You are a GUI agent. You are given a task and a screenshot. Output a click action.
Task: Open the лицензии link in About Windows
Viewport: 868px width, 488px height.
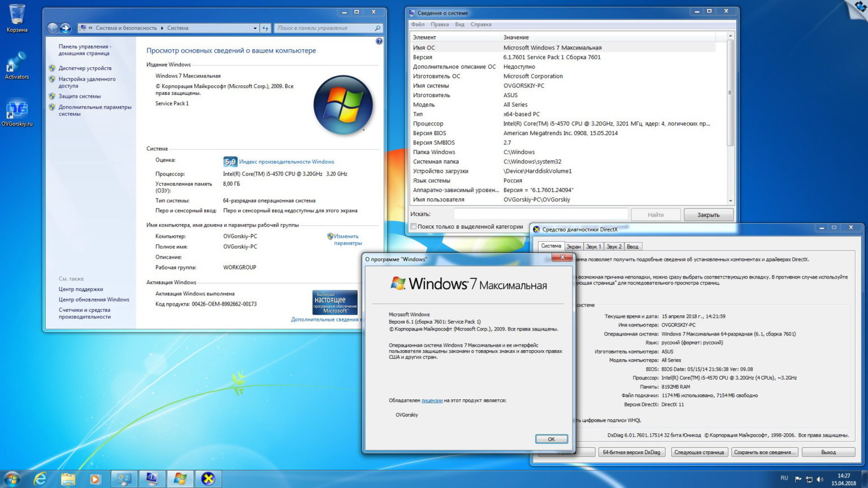(432, 400)
